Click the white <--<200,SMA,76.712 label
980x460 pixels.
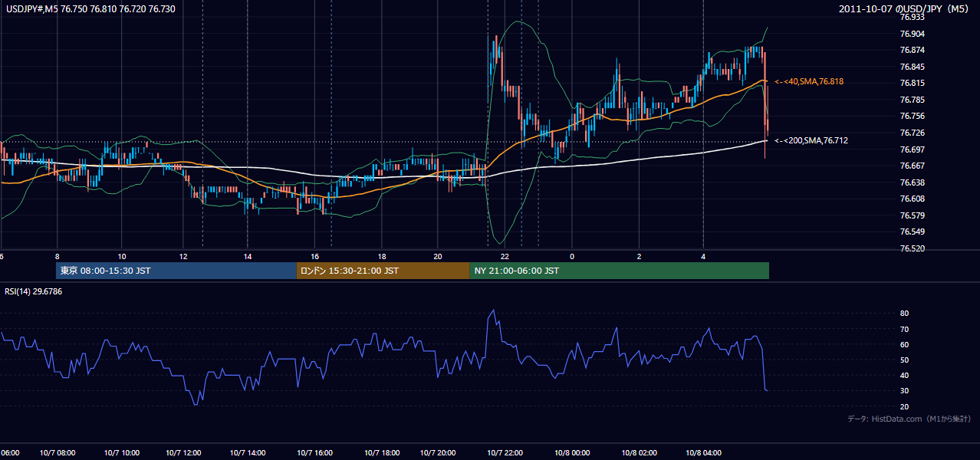(811, 140)
